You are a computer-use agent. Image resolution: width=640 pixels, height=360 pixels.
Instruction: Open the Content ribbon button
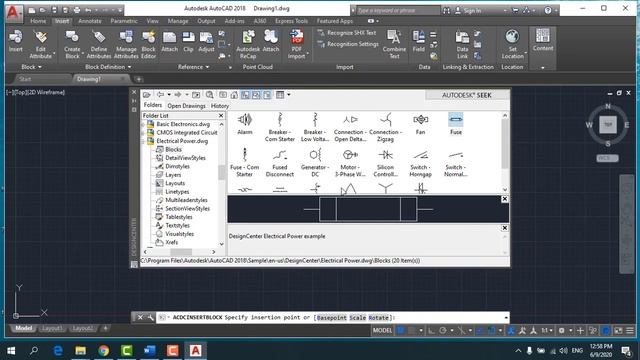pos(543,40)
